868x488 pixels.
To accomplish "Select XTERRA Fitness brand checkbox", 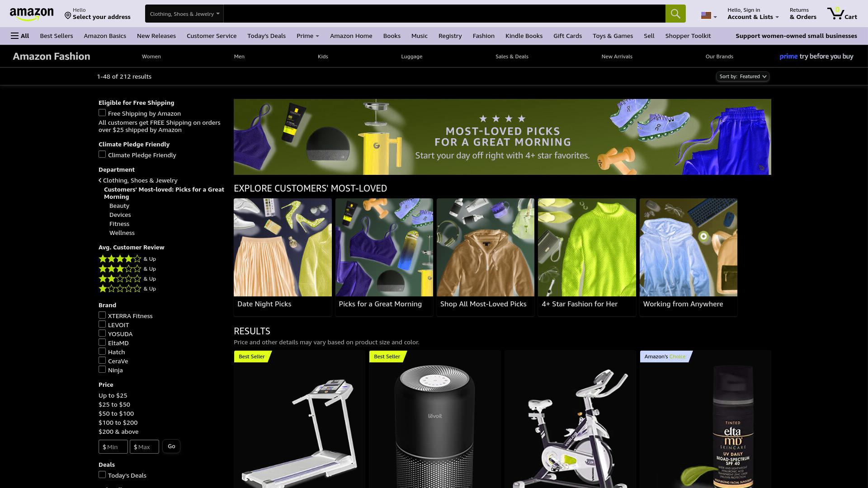I will pyautogui.click(x=102, y=315).
